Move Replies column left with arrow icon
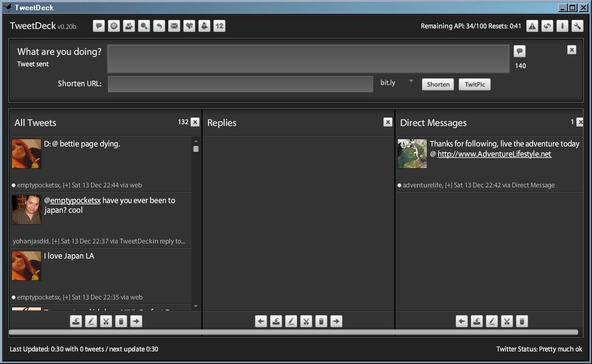Viewport: 592px width, 364px height. (261, 321)
